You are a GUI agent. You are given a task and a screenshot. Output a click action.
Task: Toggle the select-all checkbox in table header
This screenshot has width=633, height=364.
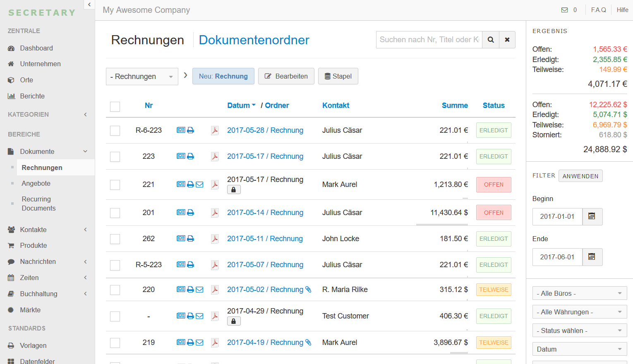point(115,106)
